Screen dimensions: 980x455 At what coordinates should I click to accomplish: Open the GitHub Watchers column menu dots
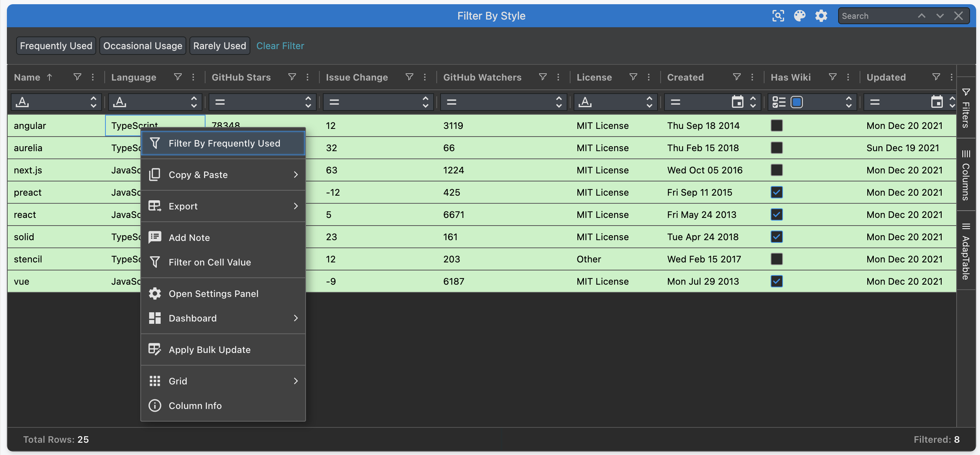click(558, 77)
